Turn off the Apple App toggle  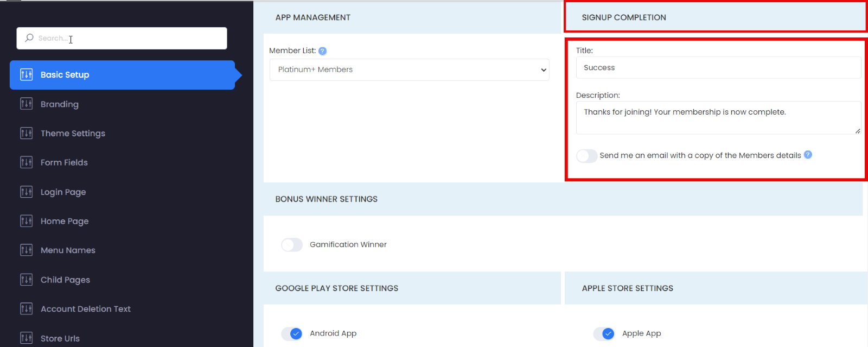click(x=604, y=333)
